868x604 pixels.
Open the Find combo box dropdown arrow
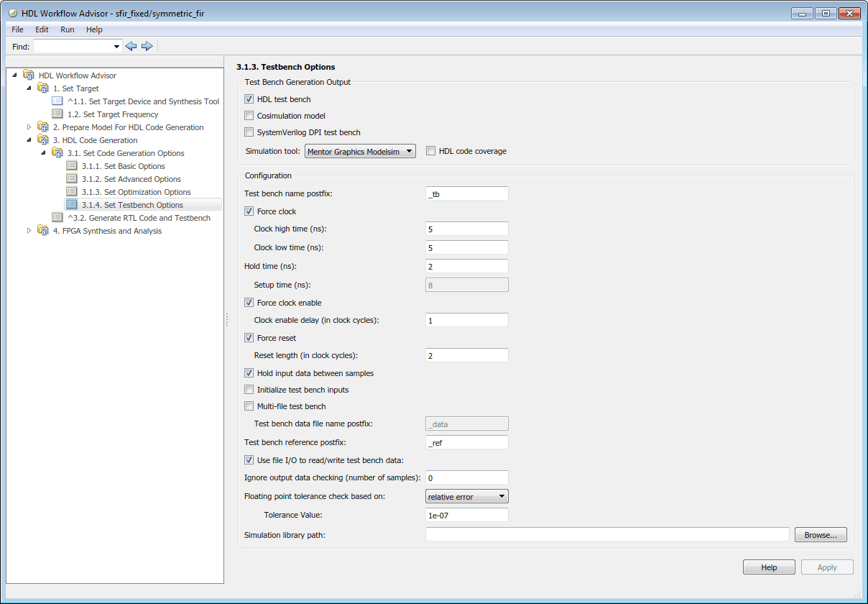(117, 47)
